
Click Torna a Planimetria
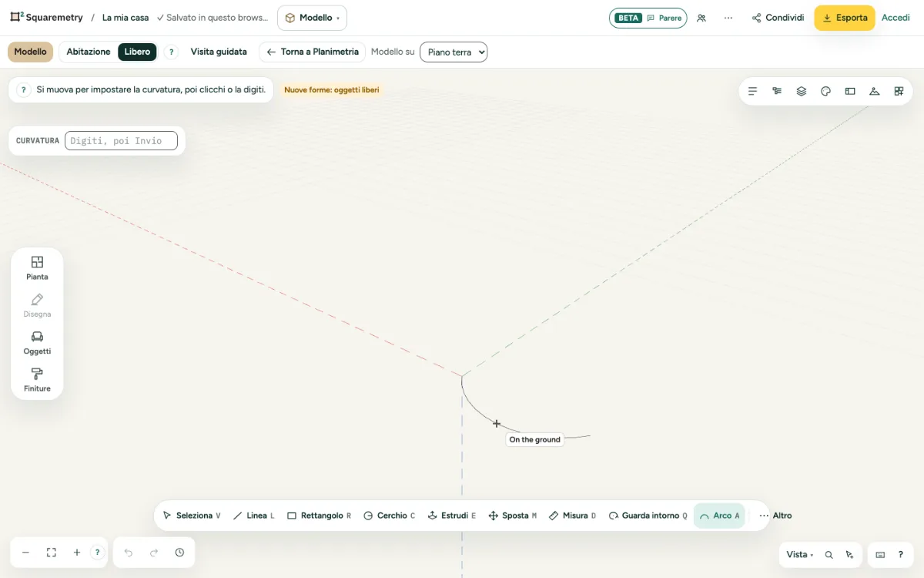(x=312, y=52)
